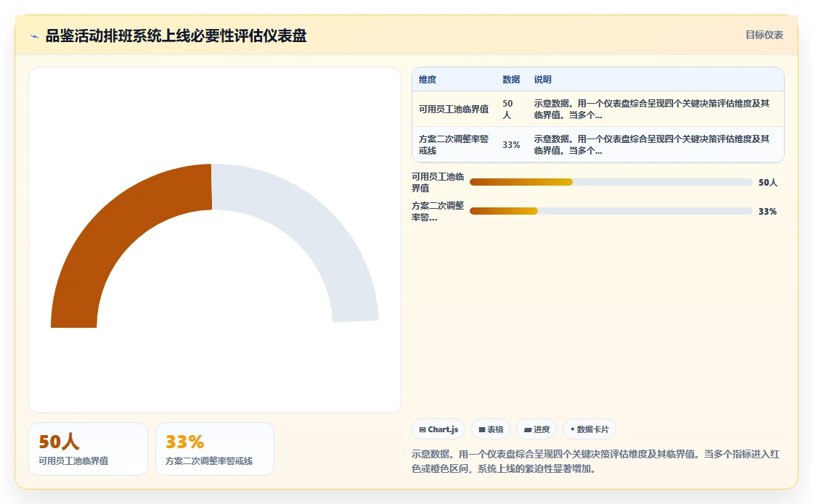Click the 可用员工池临界值 progress bar
The image size is (813, 504).
[x=610, y=182]
